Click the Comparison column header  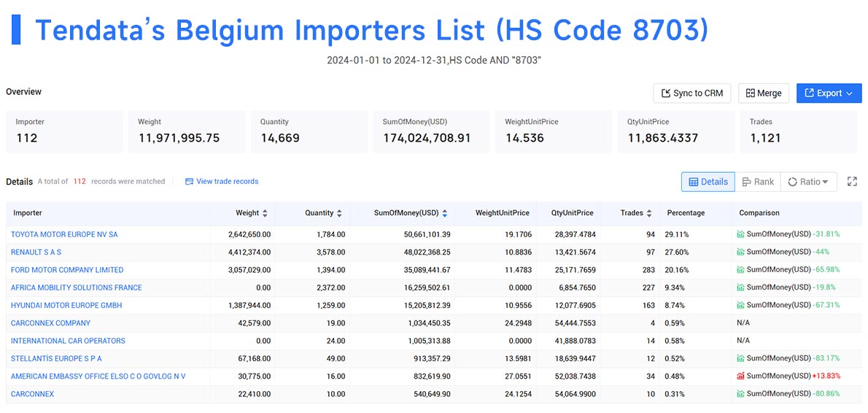tap(759, 213)
